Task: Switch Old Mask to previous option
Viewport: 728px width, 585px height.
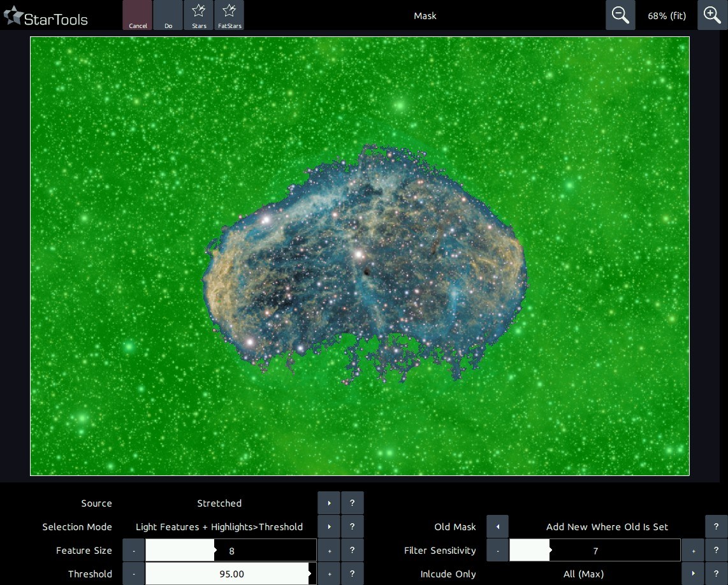Action: coord(497,526)
